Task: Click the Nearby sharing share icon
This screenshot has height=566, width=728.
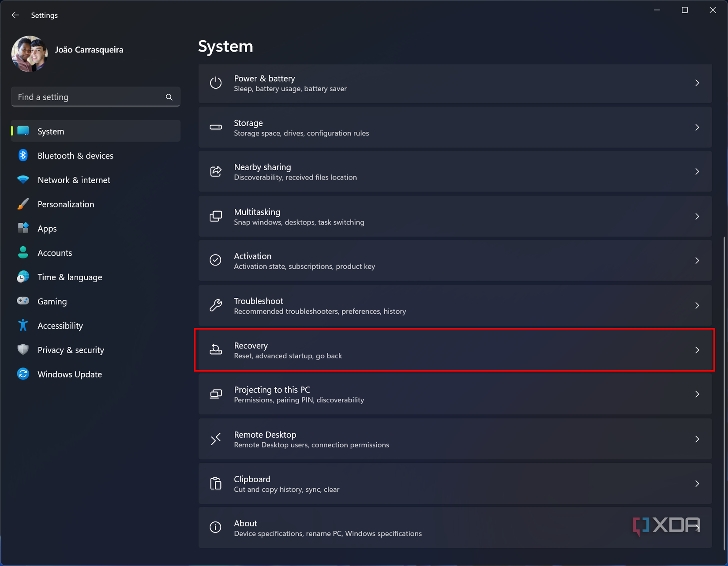Action: click(216, 172)
